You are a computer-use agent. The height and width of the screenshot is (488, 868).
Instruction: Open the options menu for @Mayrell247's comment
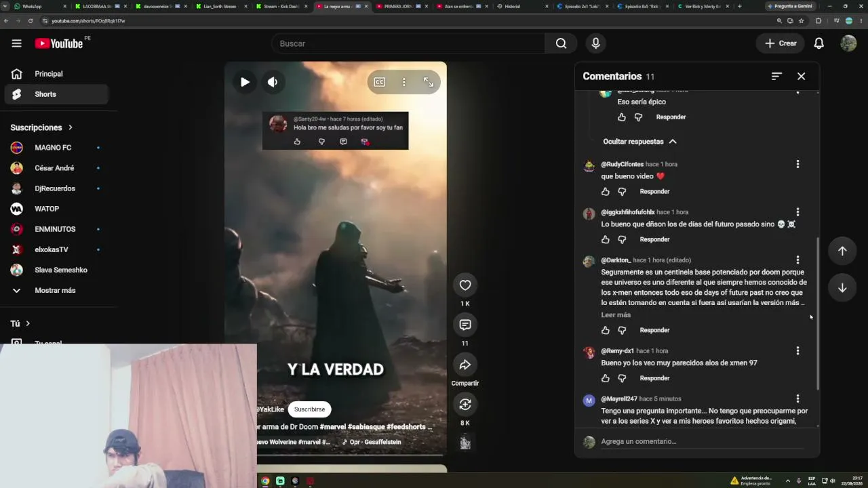pos(797,399)
